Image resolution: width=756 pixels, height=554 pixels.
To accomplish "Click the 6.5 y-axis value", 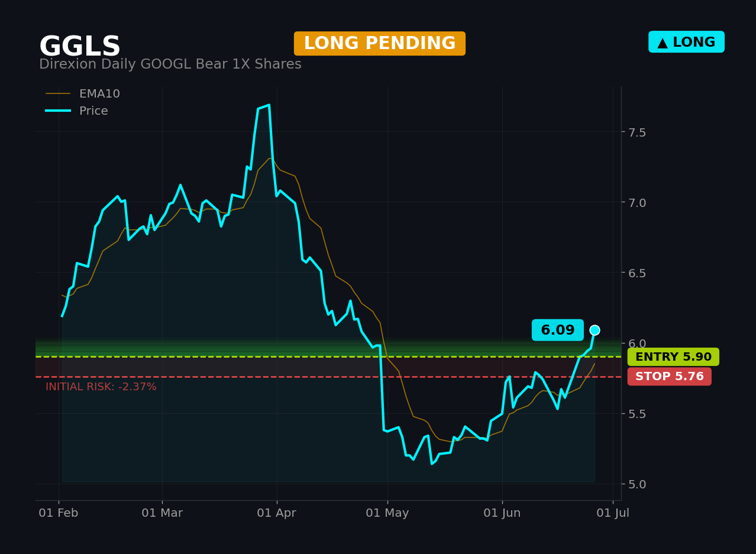I will (637, 273).
